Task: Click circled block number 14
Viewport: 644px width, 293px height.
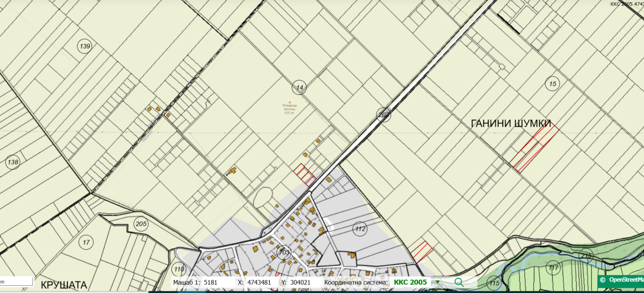Action: click(299, 88)
